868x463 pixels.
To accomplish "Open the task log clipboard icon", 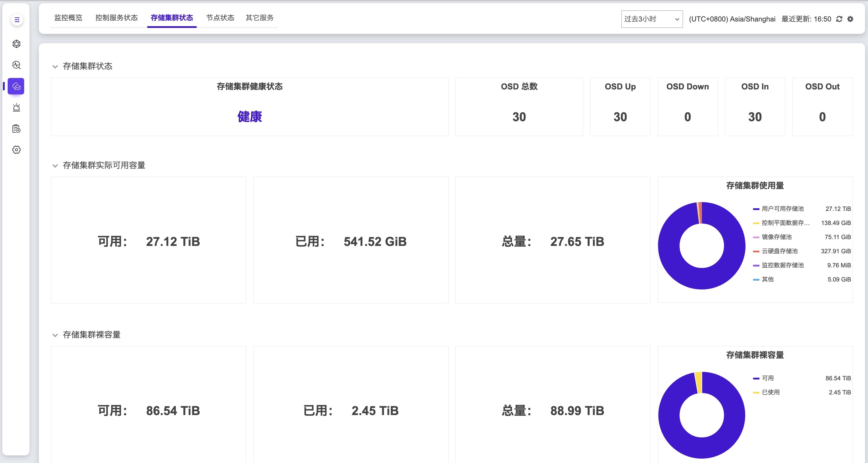I will tap(16, 129).
